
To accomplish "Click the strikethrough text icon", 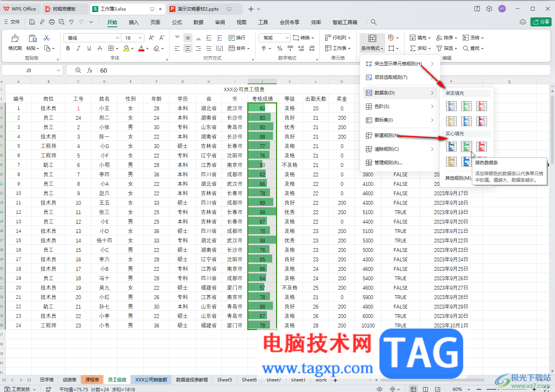I will [100, 48].
